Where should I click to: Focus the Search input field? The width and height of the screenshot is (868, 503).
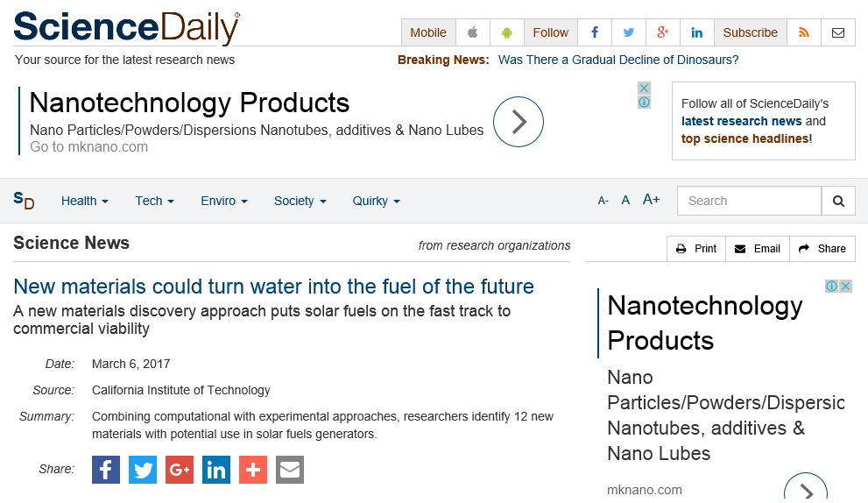749,201
